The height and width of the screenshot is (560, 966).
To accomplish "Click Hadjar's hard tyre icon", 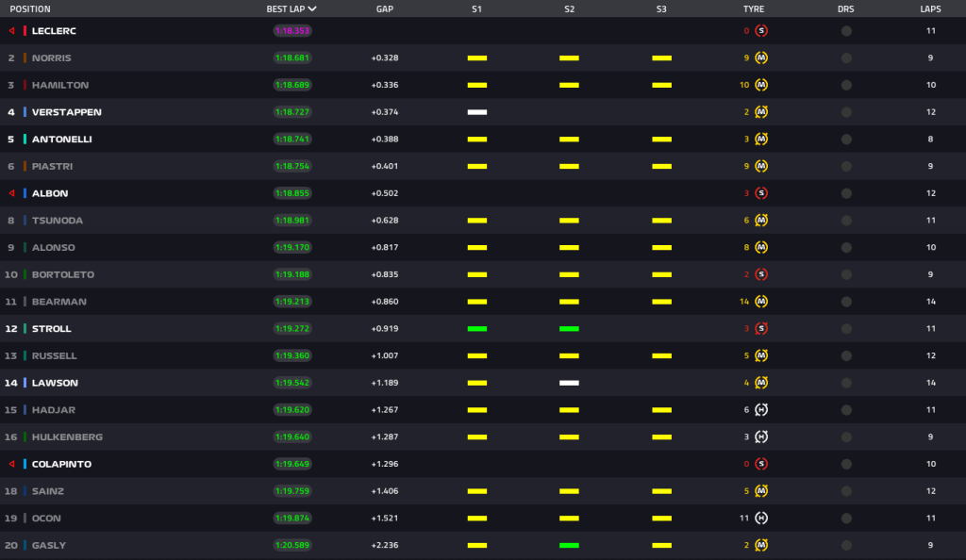I will pyautogui.click(x=761, y=410).
